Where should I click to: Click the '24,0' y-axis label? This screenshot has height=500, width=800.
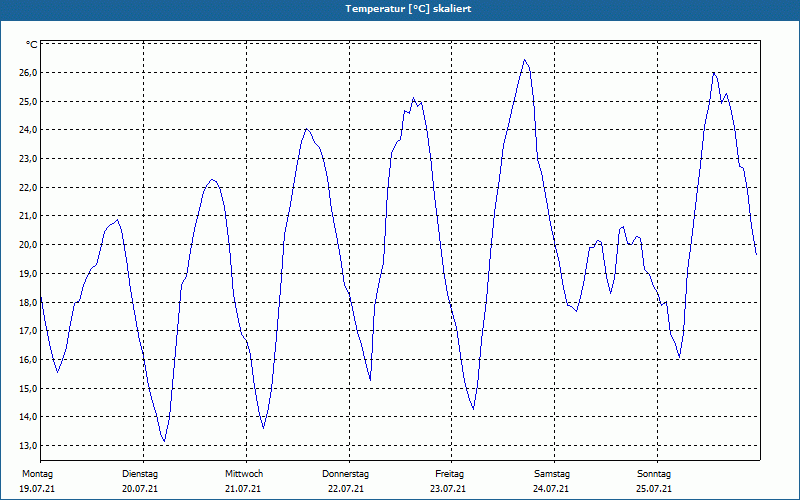pos(30,130)
